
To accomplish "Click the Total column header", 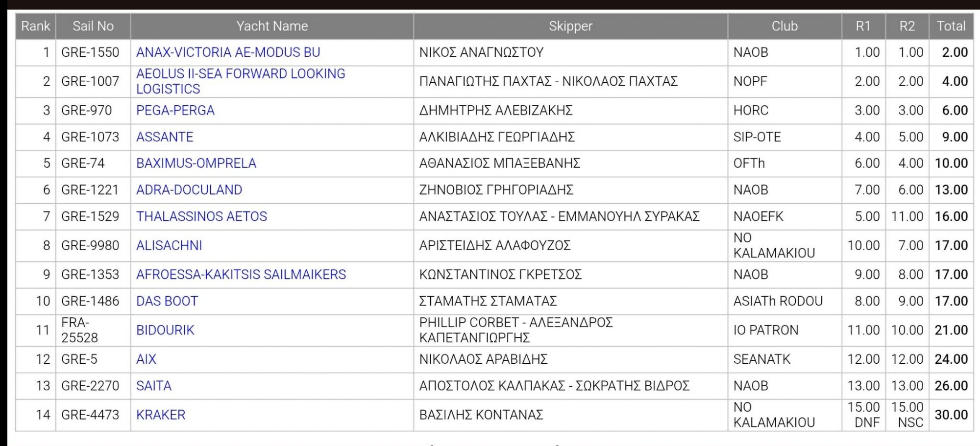I will click(x=951, y=26).
